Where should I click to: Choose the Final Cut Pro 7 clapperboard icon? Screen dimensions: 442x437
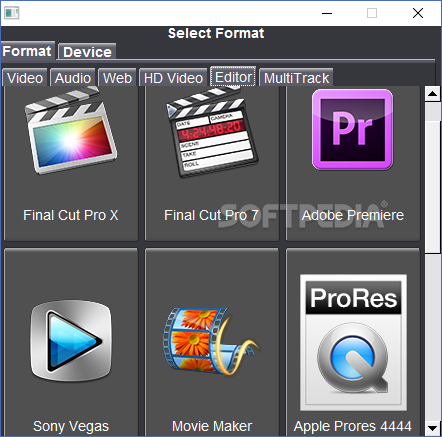coord(212,131)
